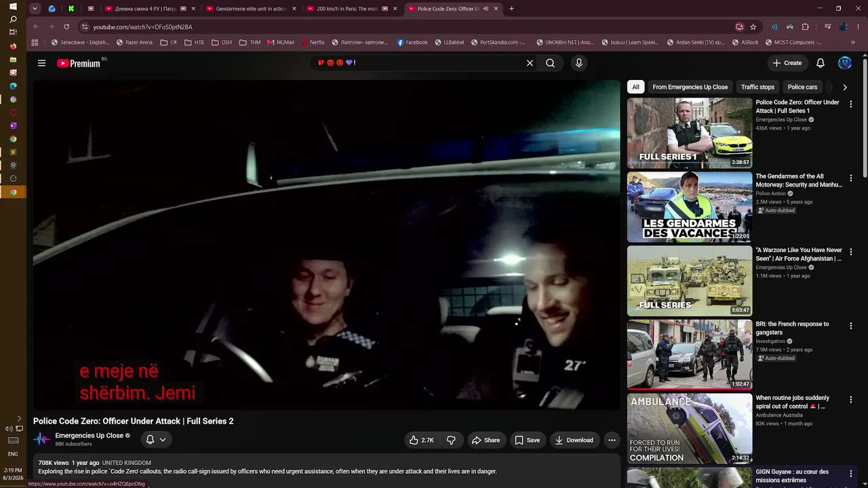Open options for Full Series 1 recommendation

coord(851,104)
